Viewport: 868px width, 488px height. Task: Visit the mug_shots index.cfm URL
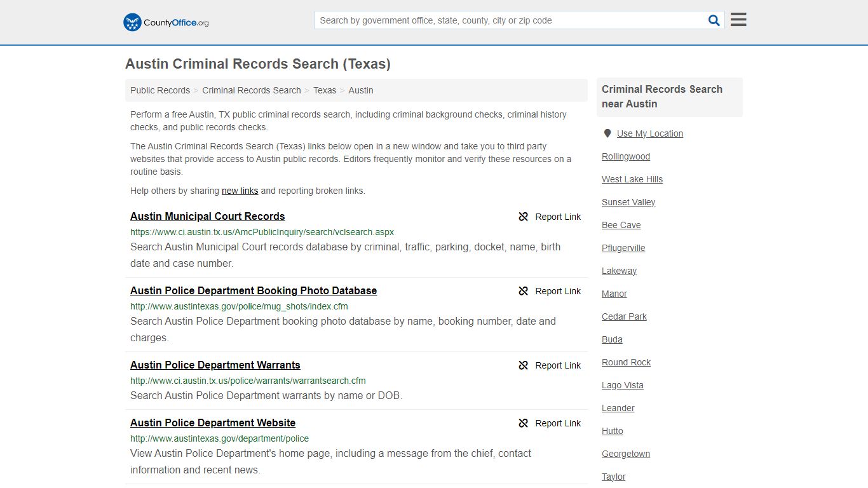pos(239,306)
